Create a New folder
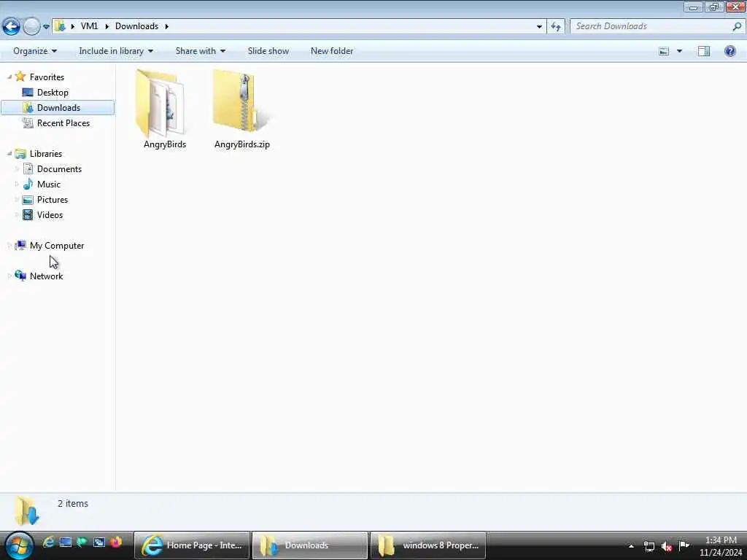The height and width of the screenshot is (560, 747). [332, 51]
